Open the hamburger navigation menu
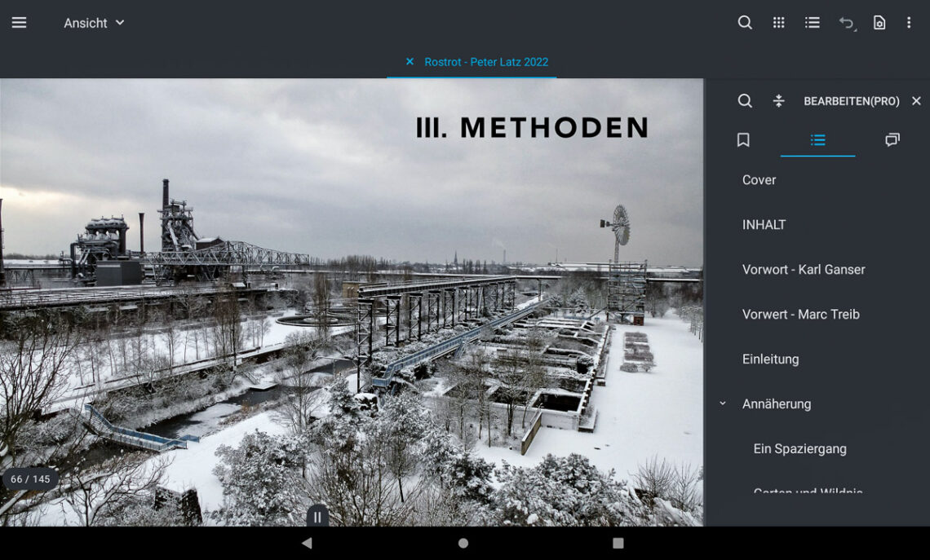This screenshot has width=930, height=560. [19, 23]
